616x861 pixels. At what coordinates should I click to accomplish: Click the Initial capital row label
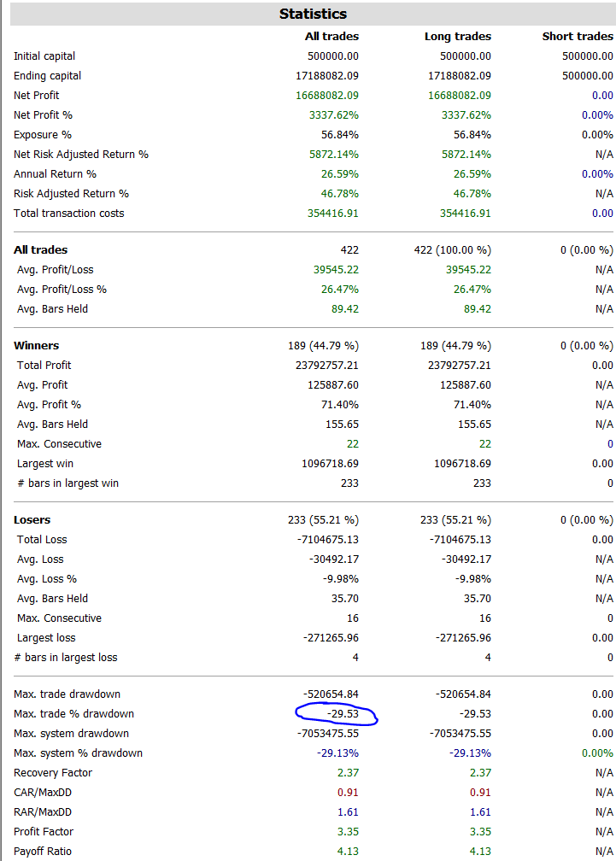click(x=44, y=56)
